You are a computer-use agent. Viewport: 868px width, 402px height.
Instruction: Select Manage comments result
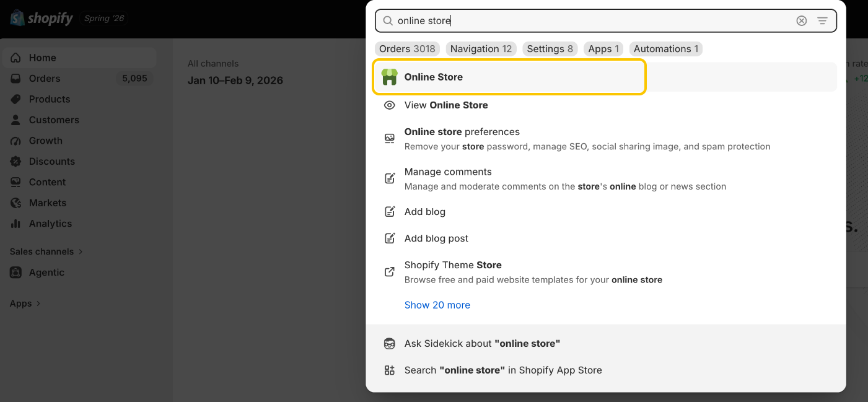click(606, 179)
